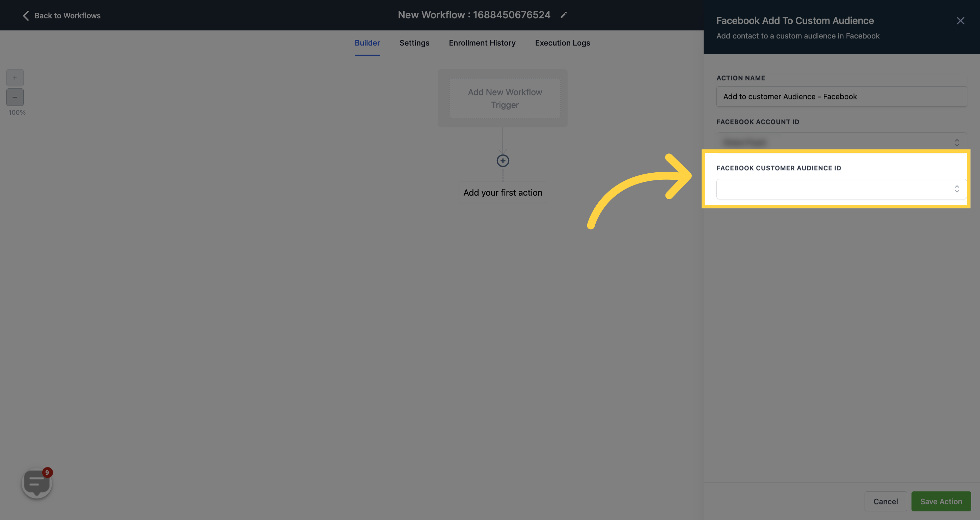Switch to the Settings tab
980x520 pixels.
414,43
